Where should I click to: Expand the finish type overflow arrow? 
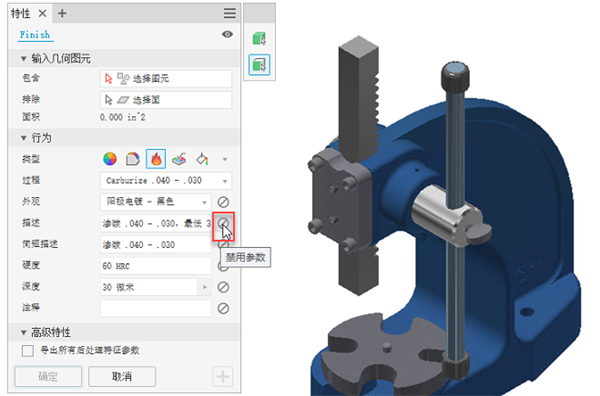pyautogui.click(x=225, y=159)
